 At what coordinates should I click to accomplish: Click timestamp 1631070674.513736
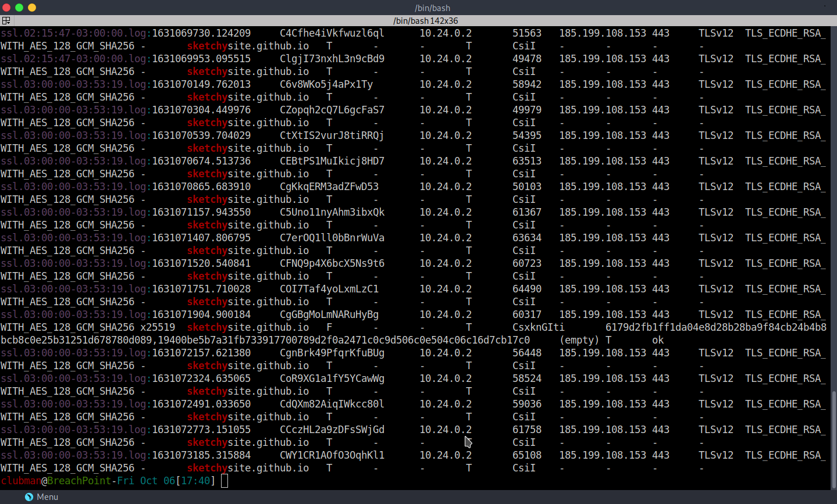(x=201, y=161)
